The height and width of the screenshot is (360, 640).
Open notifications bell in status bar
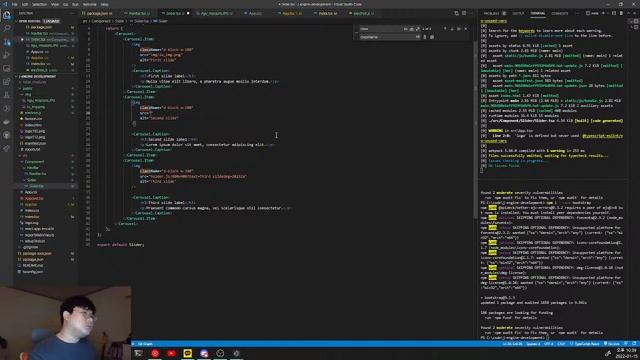pos(634,344)
